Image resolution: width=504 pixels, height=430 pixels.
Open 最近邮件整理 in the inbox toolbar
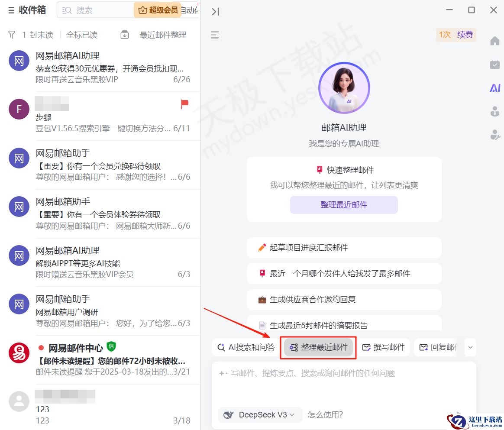163,35
